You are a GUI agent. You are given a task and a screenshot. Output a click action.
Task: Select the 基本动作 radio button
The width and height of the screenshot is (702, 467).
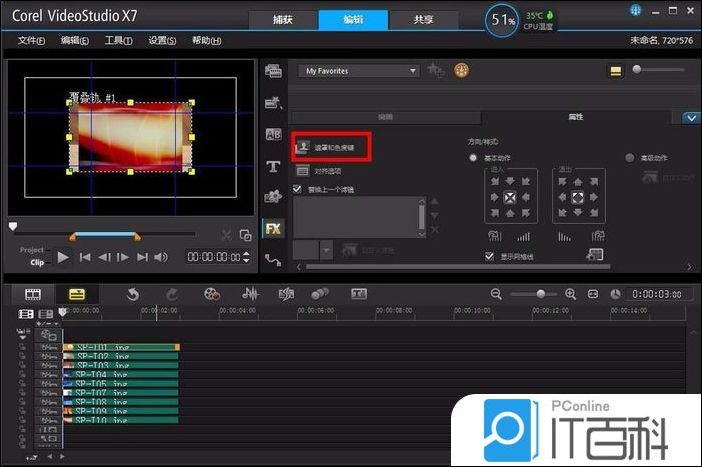(x=473, y=158)
